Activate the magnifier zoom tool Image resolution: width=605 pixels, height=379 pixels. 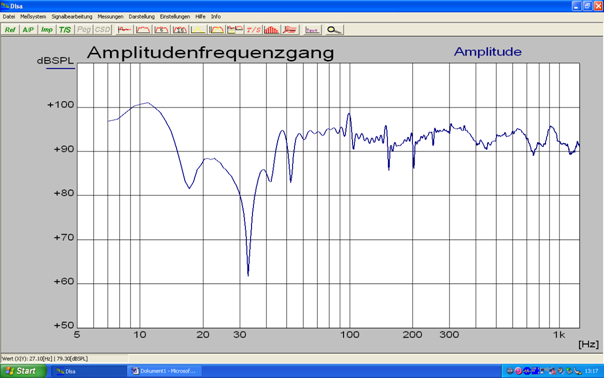point(334,30)
